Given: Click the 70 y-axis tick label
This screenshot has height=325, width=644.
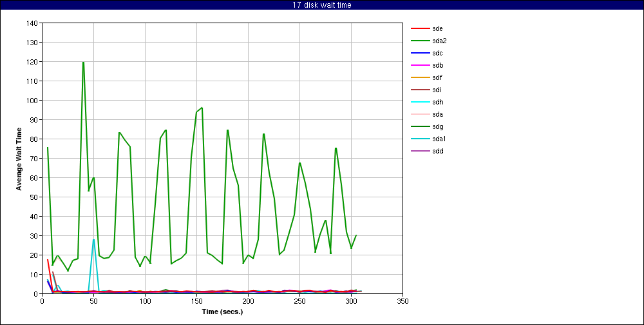Looking at the screenshot, I should (x=35, y=159).
